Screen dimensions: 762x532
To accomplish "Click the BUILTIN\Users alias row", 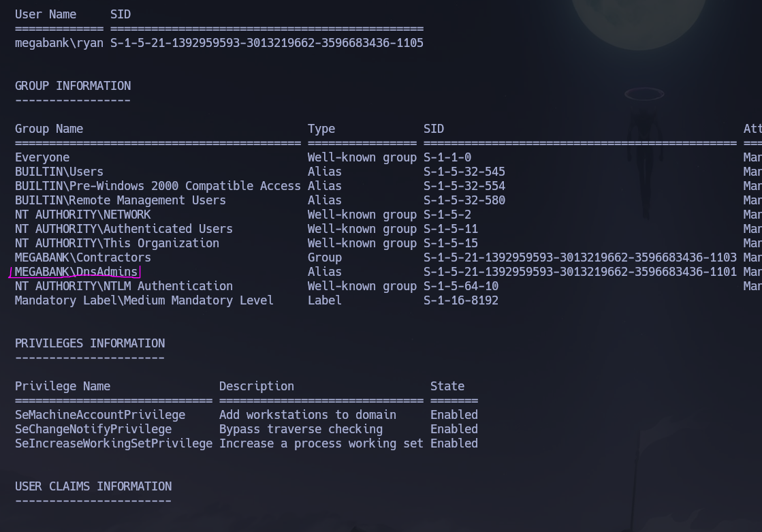I will click(59, 172).
